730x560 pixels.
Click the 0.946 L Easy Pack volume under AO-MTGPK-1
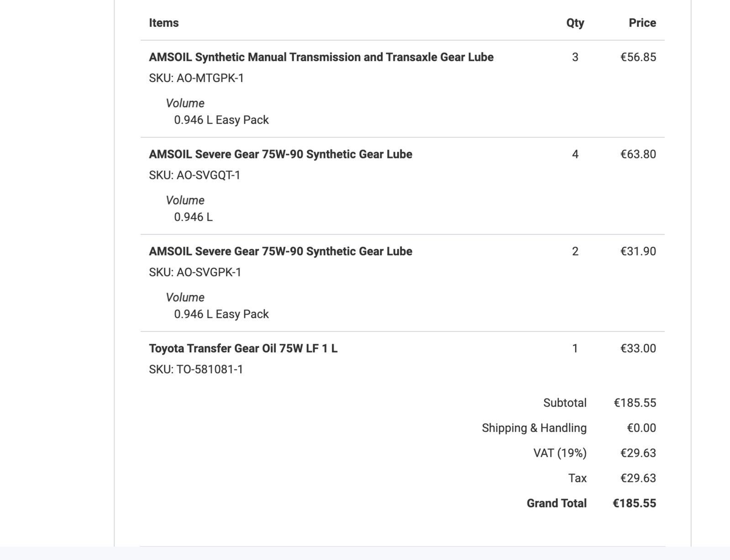point(221,120)
